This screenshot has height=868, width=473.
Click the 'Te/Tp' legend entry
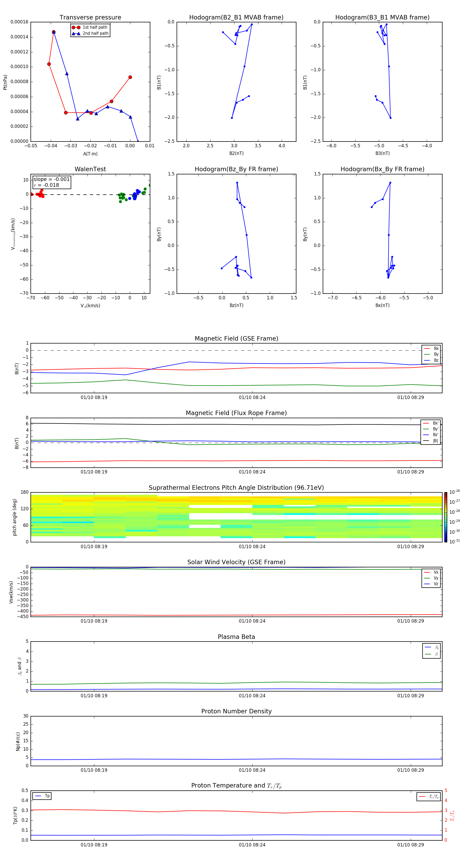[x=429, y=796]
